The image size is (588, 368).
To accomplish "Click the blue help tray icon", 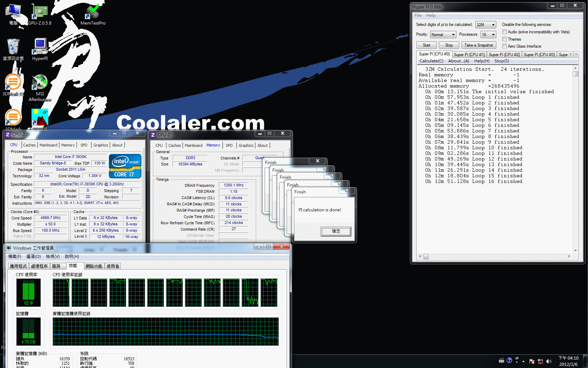I will coord(509,360).
